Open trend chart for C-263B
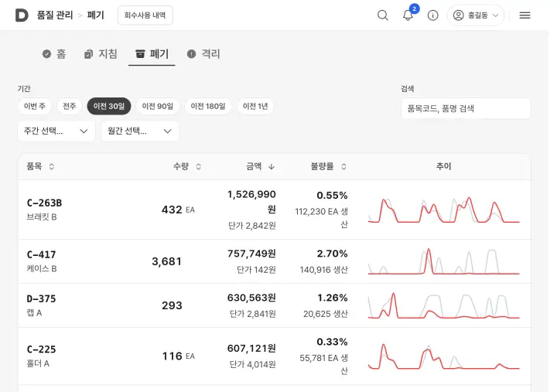The image size is (557, 392). point(444,210)
